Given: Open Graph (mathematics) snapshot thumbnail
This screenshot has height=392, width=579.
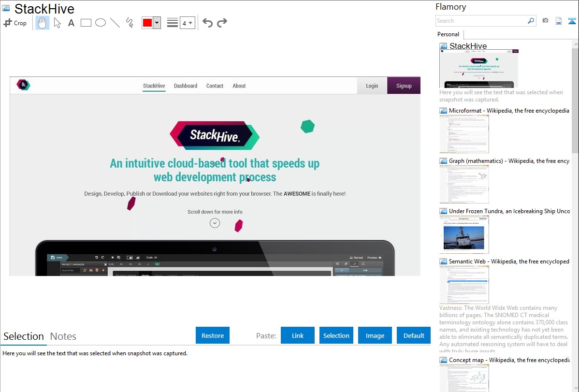Looking at the screenshot, I should pos(464,184).
